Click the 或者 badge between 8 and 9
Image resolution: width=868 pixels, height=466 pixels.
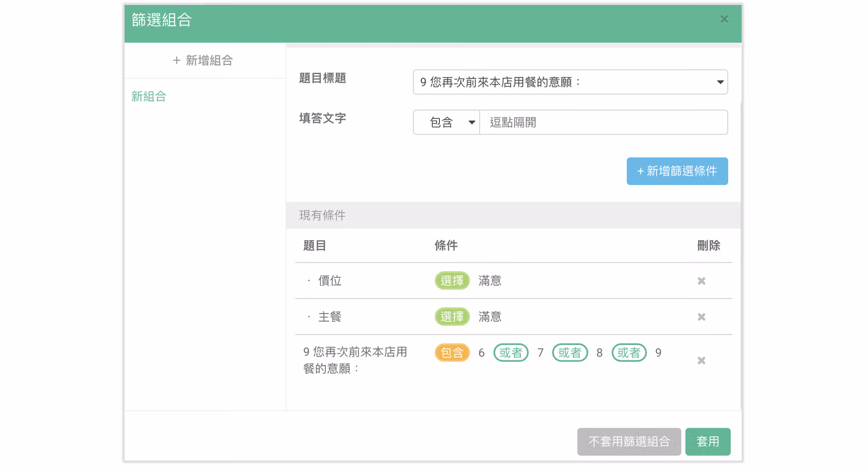(629, 353)
